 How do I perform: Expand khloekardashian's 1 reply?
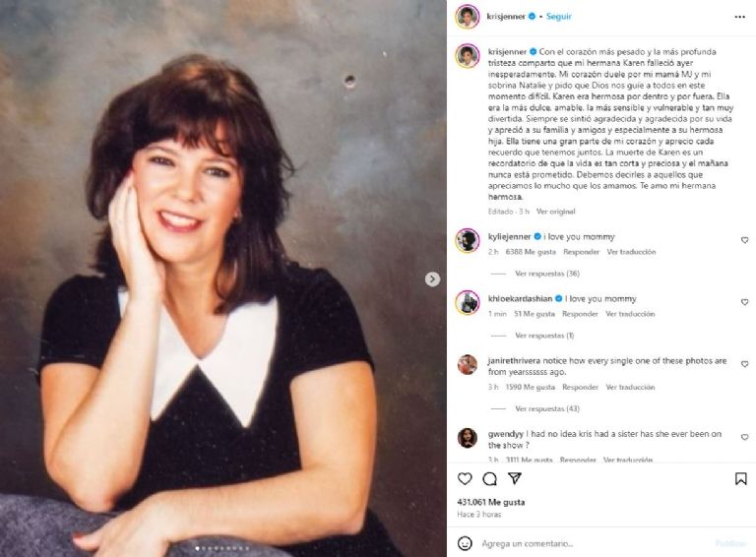[544, 336]
